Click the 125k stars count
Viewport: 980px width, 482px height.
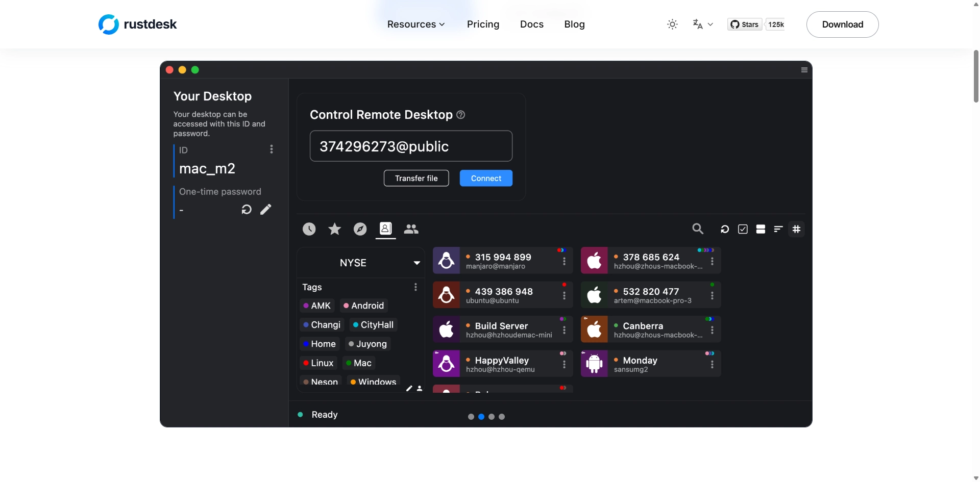pyautogui.click(x=776, y=24)
